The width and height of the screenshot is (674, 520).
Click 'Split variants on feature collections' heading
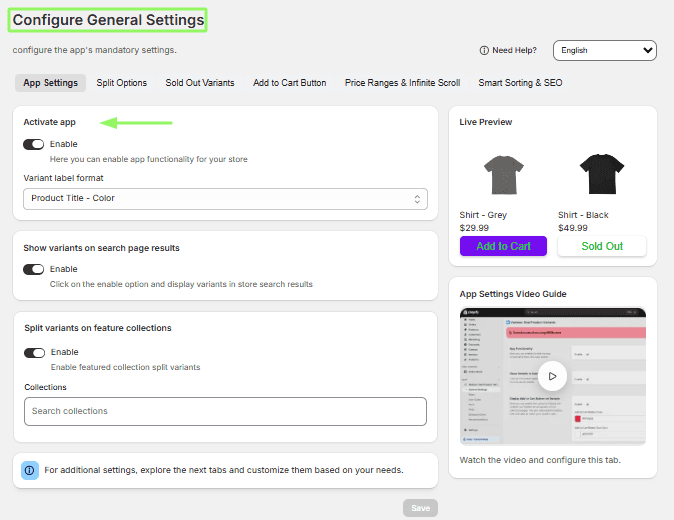[x=98, y=328]
